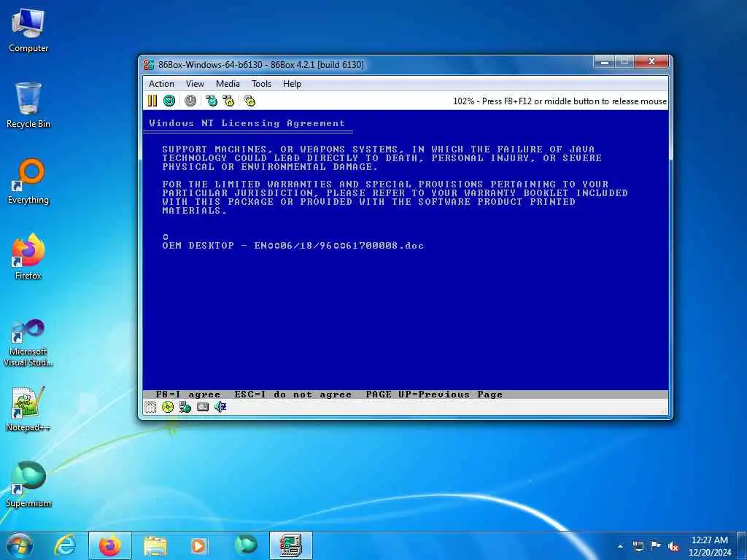This screenshot has width=747, height=560.
Task: Close the 86Box window
Action: (x=652, y=62)
